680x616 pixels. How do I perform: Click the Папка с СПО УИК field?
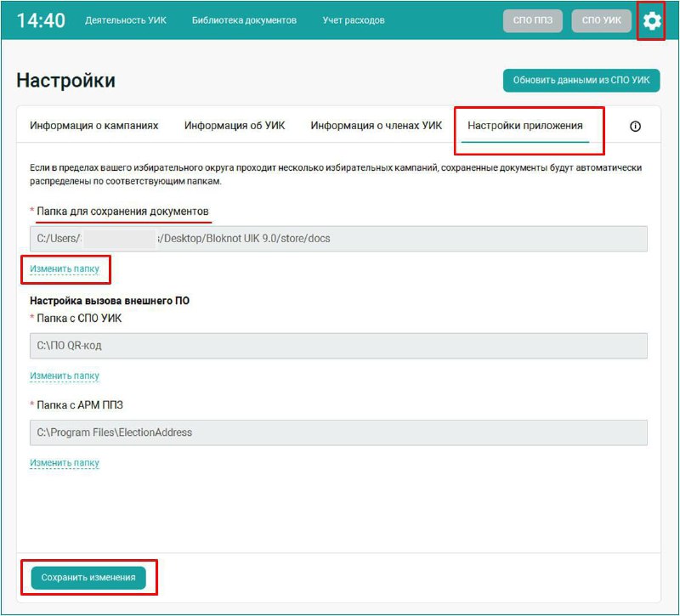(338, 346)
